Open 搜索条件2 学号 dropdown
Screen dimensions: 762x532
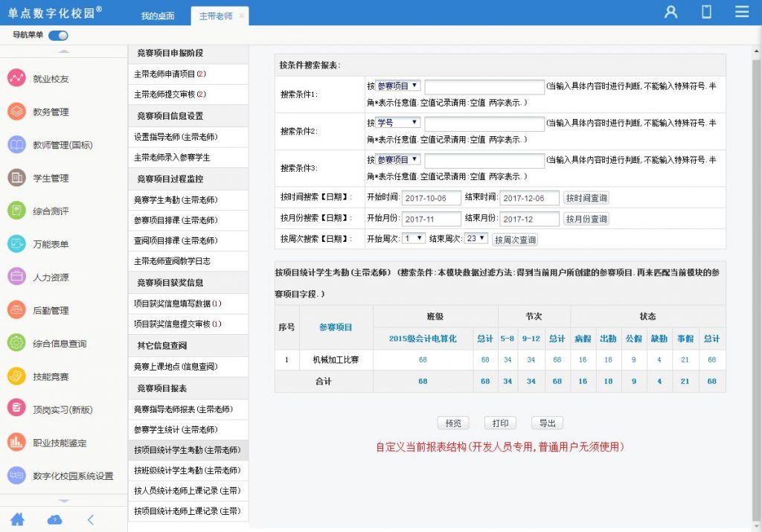point(398,123)
